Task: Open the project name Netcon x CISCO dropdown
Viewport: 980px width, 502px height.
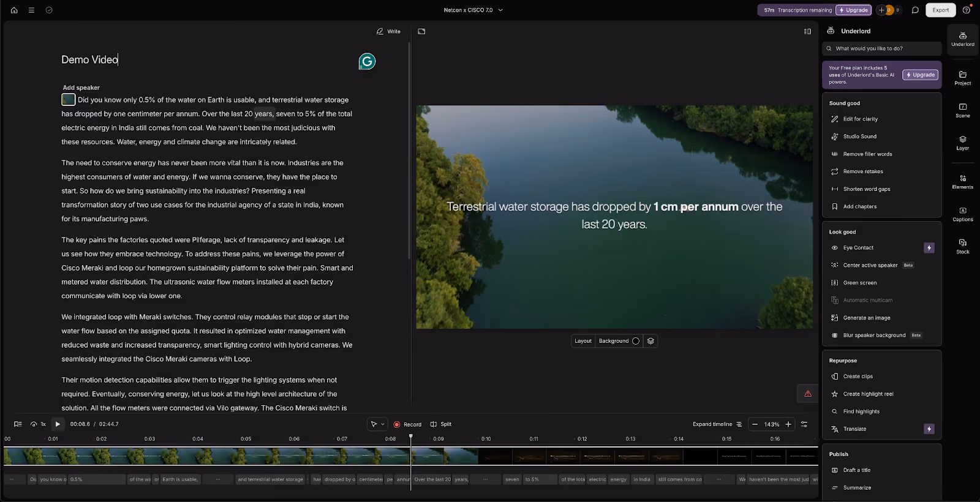Action: click(473, 10)
